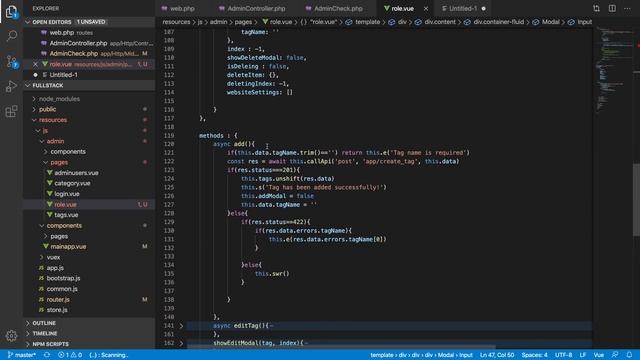640x360 pixels.
Task: Open the Run and Debug view
Action: [11, 87]
